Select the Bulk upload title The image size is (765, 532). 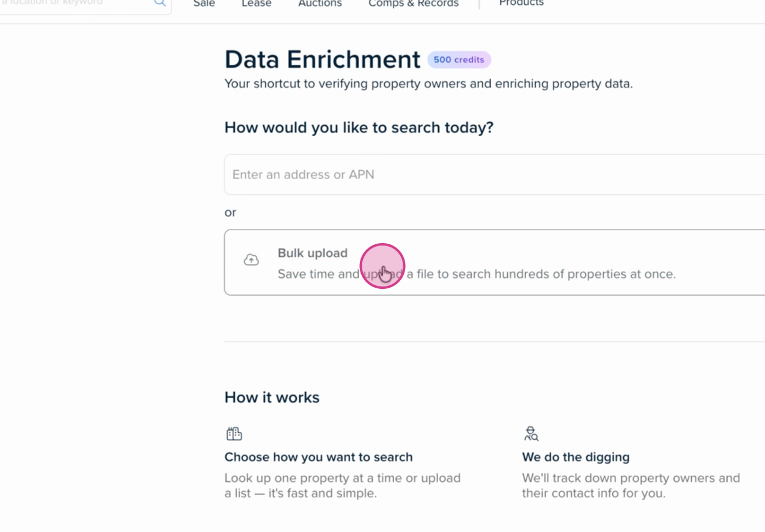click(312, 253)
